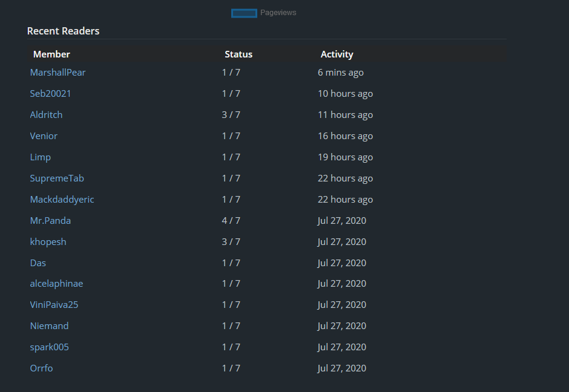
Task: Click the Member column header
Action: click(x=51, y=54)
